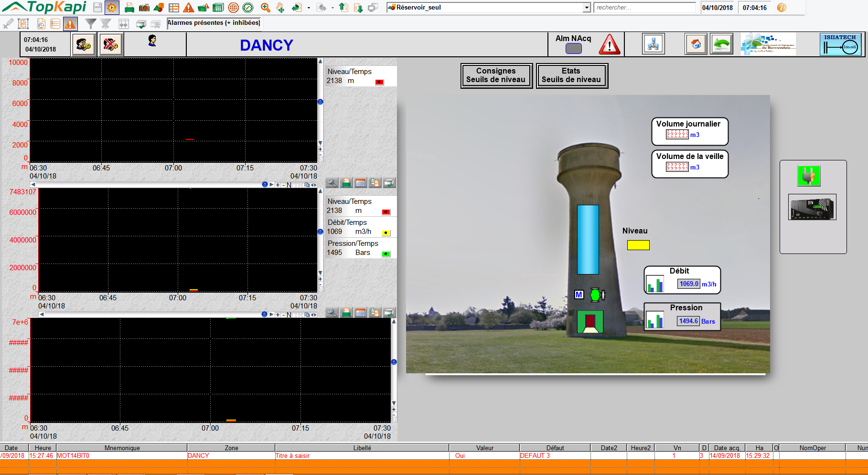This screenshot has width=868, height=475.
Task: Click the camera screenshot icon in toolbar
Action: pyautogui.click(x=144, y=8)
